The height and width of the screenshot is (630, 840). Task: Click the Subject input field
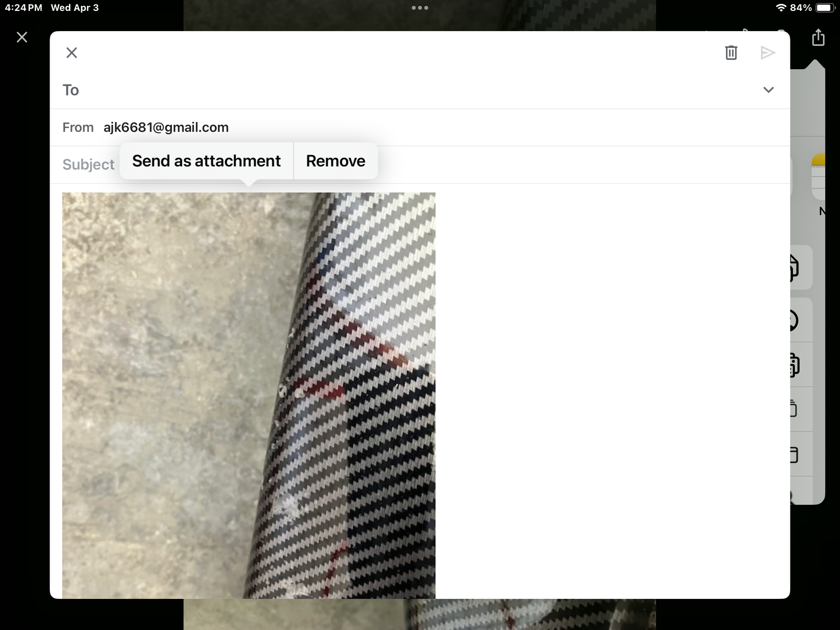click(x=546, y=165)
